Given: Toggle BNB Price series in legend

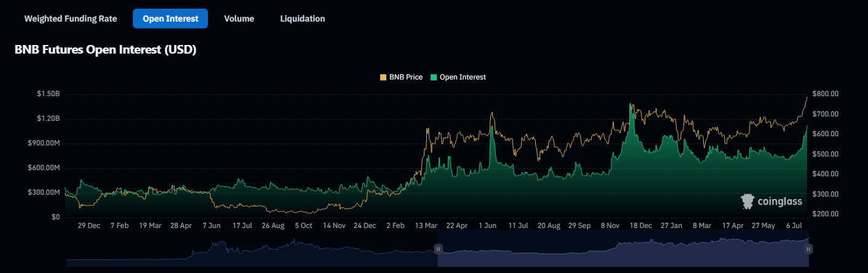Looking at the screenshot, I should [401, 77].
